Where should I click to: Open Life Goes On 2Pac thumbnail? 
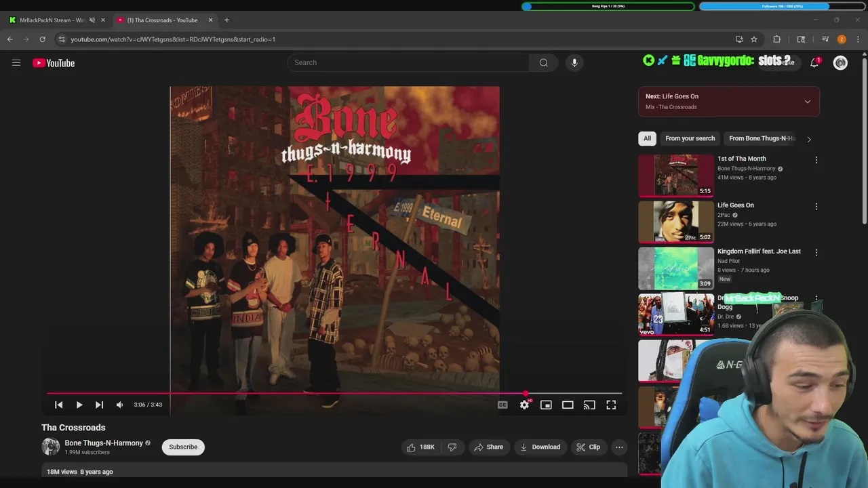(675, 222)
